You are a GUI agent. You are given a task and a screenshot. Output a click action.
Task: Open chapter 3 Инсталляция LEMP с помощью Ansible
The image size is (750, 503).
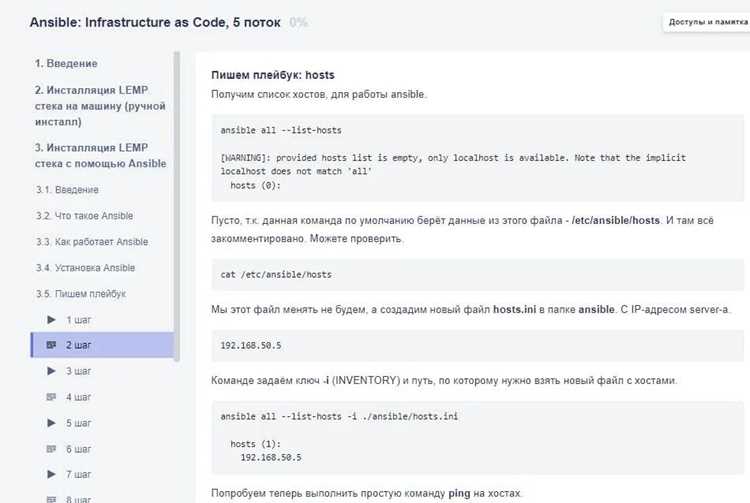(x=100, y=155)
